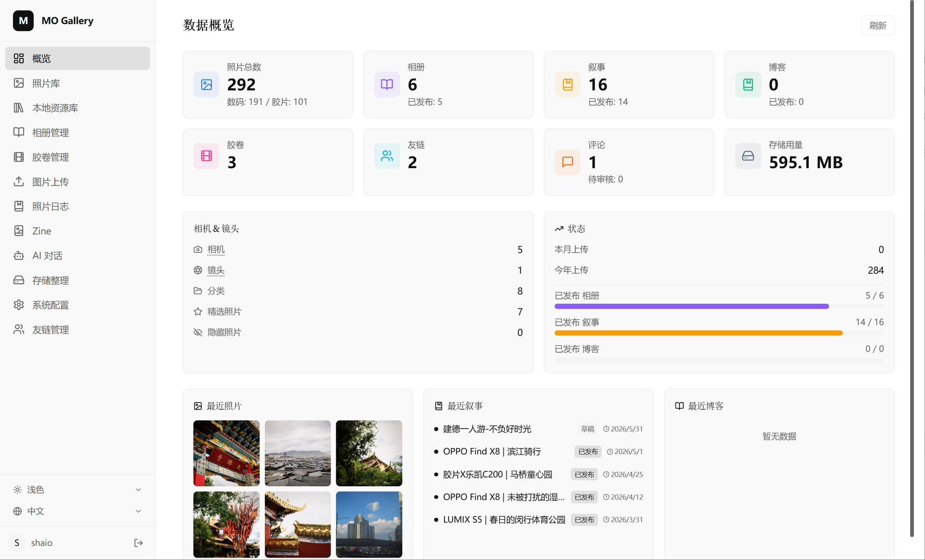
Task: Open the 镜头 link in 相机 & 镜头
Action: point(216,270)
